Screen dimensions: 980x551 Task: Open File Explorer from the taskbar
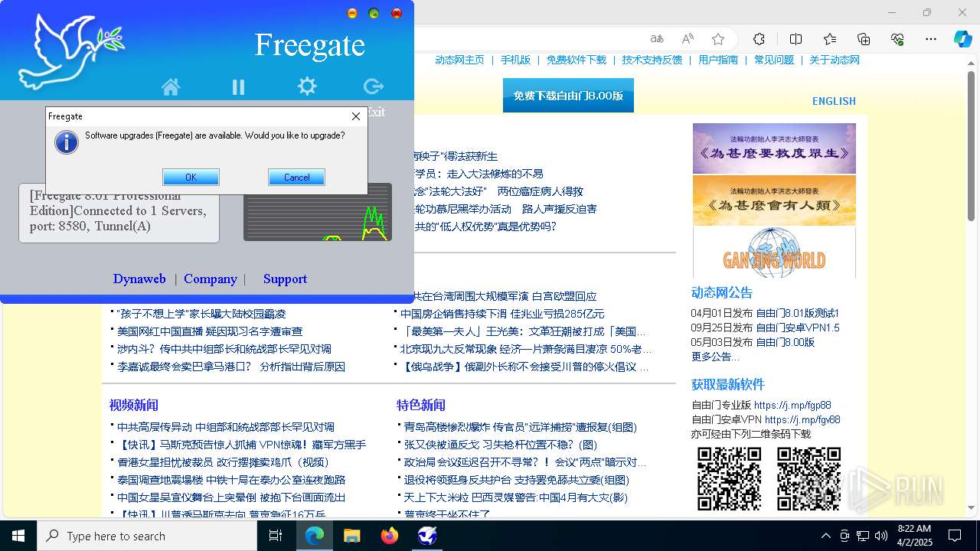(351, 536)
